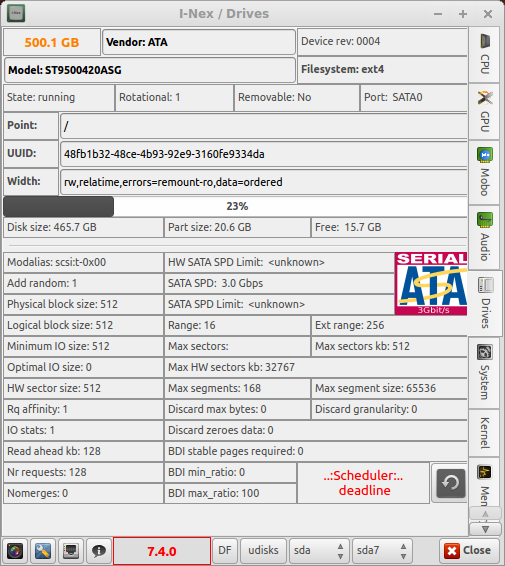Click the Rotational: 1 label
This screenshot has width=505, height=566.
(174, 97)
